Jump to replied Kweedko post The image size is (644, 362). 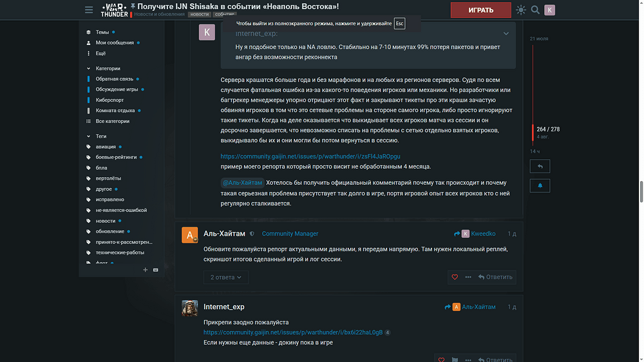tap(475, 234)
